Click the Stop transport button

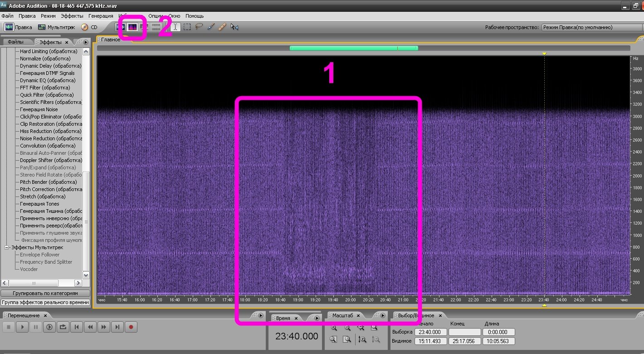coord(9,327)
